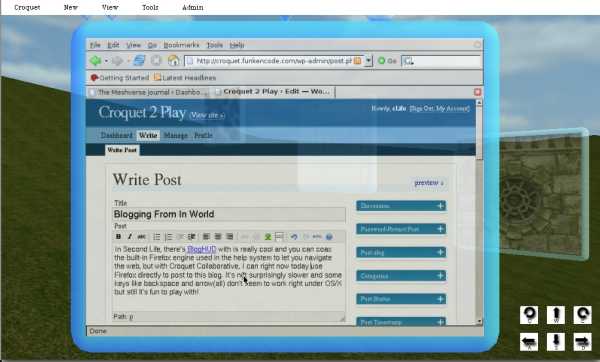The height and width of the screenshot is (362, 600).
Task: Click the Firefox reload page icon
Action: tap(139, 60)
